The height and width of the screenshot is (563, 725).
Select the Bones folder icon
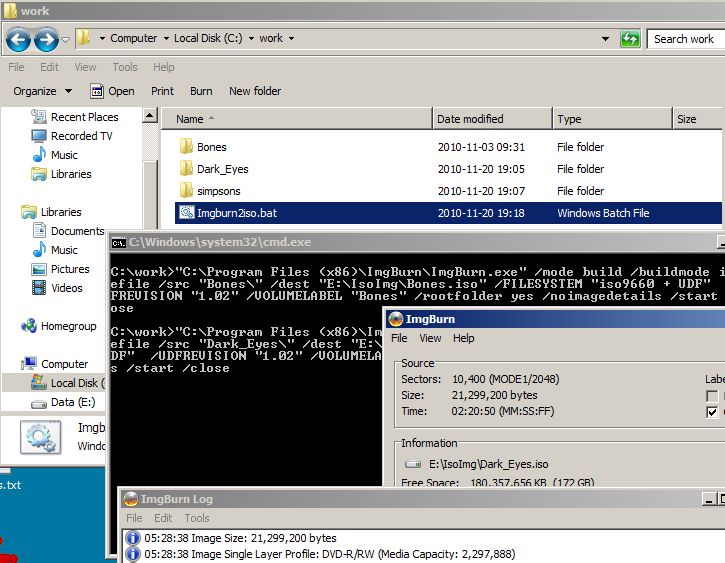click(186, 147)
